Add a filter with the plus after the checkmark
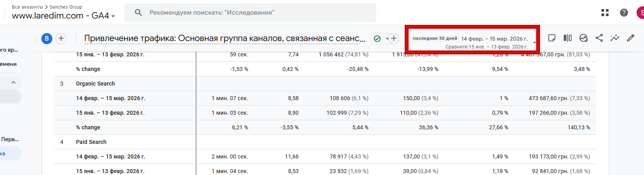This screenshot has width=644, height=175. coord(394,38)
